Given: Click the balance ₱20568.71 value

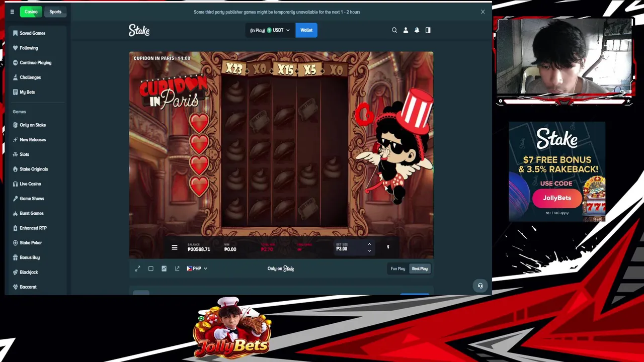Looking at the screenshot, I should pos(199,249).
